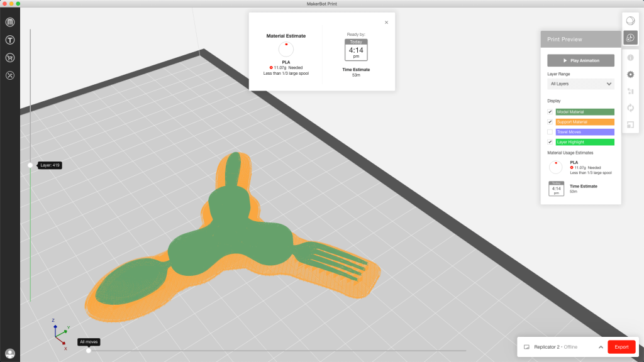Disable the Support Material display checkbox

click(550, 122)
